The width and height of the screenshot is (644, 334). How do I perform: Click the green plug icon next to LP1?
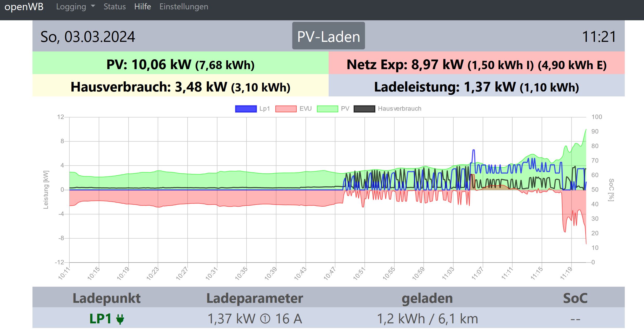120,319
